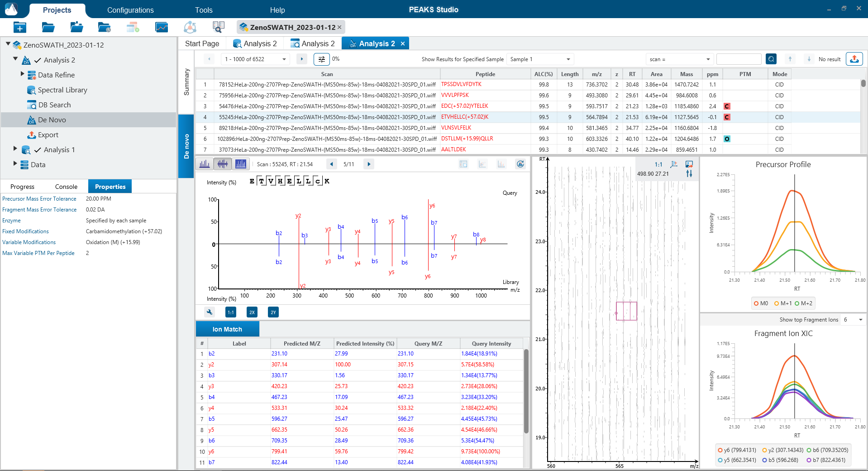This screenshot has height=471, width=868.
Task: Click the heatmap axis chart icon
Action: point(674,164)
